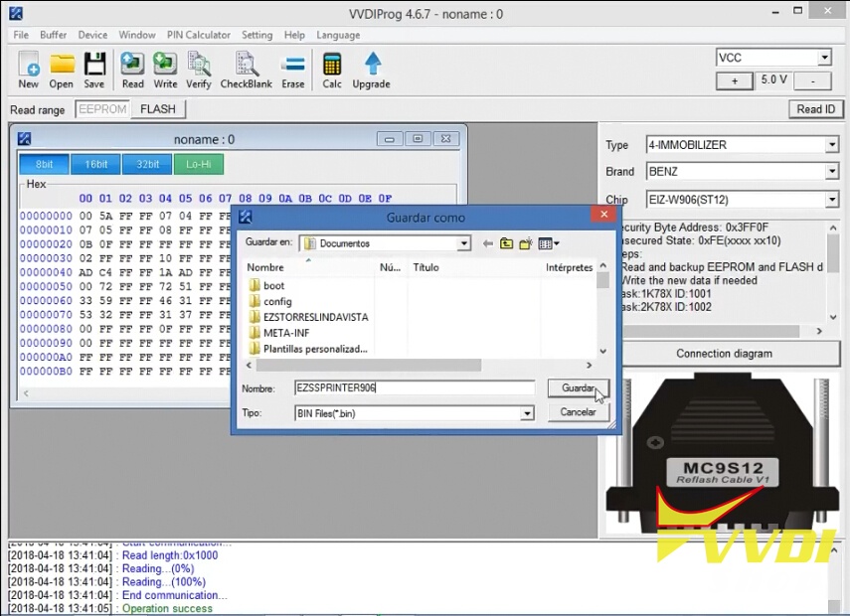Open the PIN Calculator menu
Image resolution: width=850 pixels, height=616 pixels.
pos(199,35)
